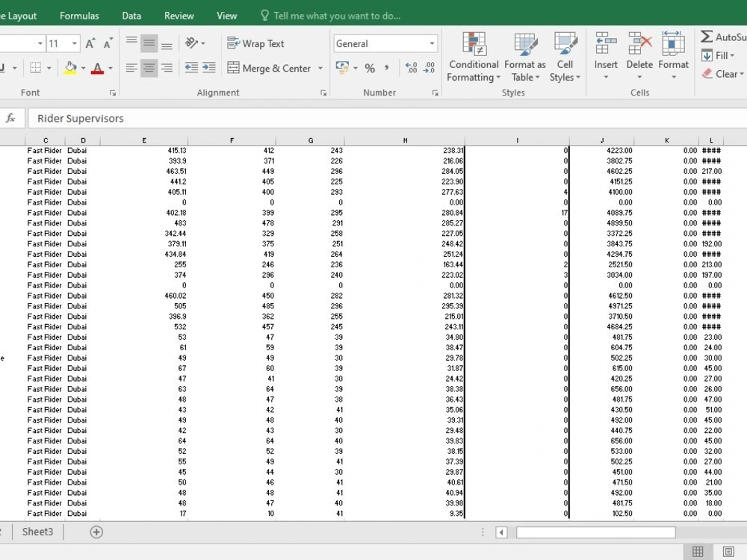Open the accounting format dropdown arrow
The width and height of the screenshot is (747, 560).
click(x=356, y=68)
